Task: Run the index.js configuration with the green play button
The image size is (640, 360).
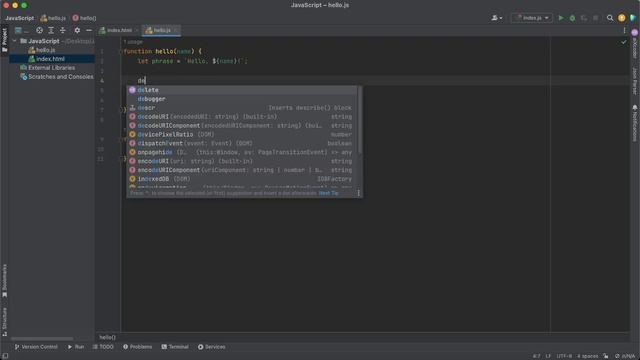Action: click(561, 18)
